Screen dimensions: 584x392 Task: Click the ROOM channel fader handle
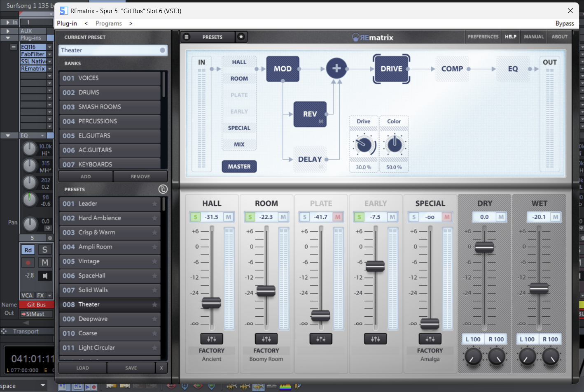pos(266,291)
